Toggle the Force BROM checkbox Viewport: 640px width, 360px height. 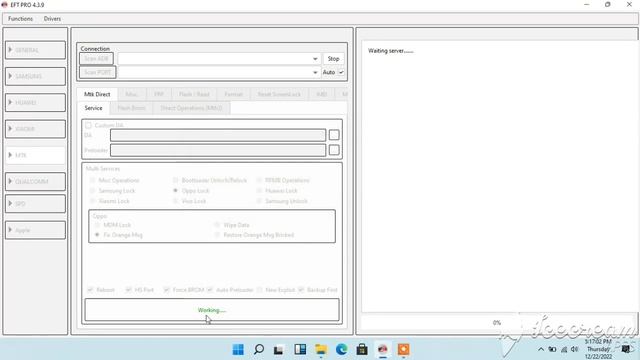coord(166,290)
